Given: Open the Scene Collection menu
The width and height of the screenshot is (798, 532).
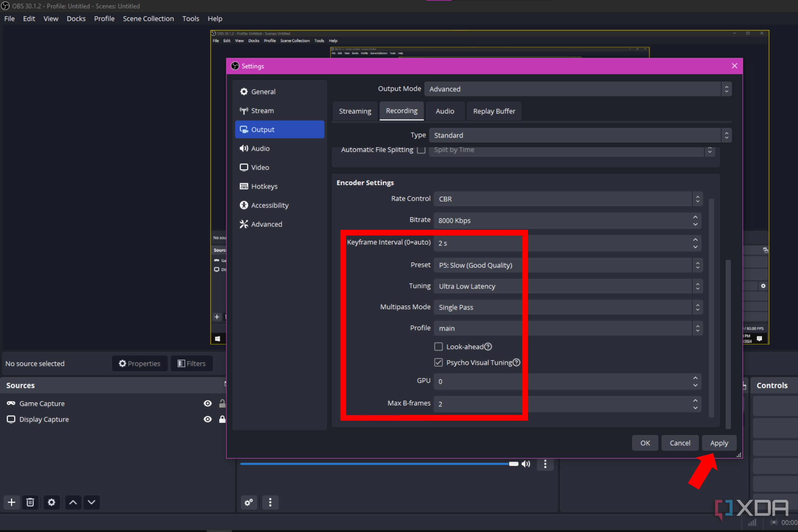Looking at the screenshot, I should point(148,19).
